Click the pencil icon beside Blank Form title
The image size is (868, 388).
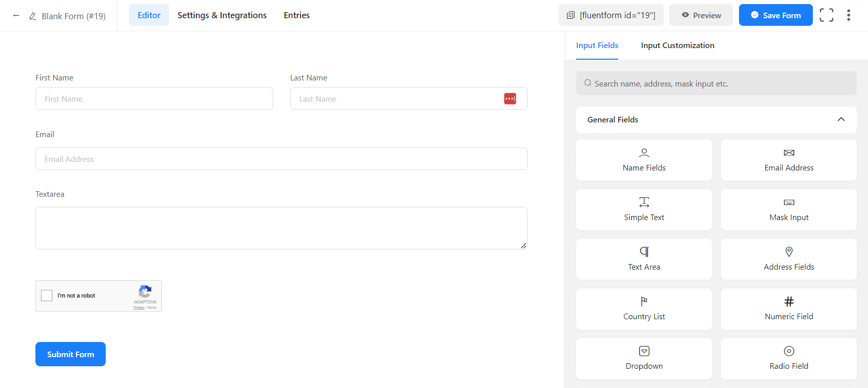point(33,16)
